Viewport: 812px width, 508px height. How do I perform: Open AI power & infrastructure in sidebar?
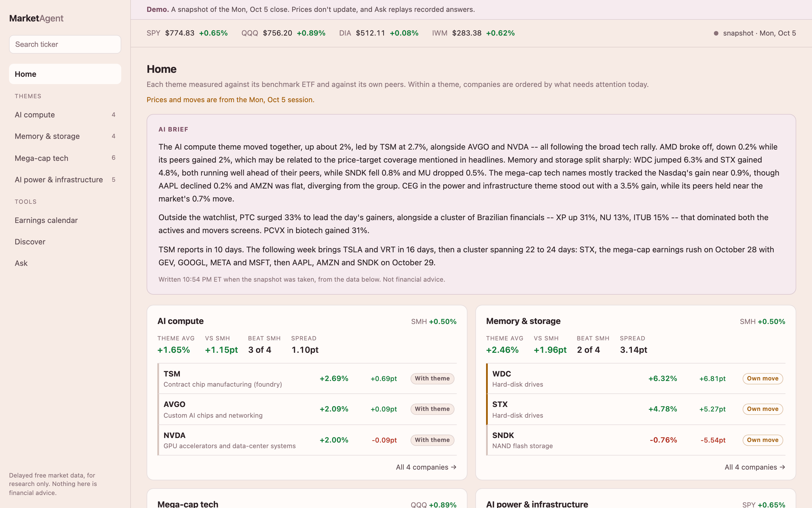pyautogui.click(x=65, y=180)
